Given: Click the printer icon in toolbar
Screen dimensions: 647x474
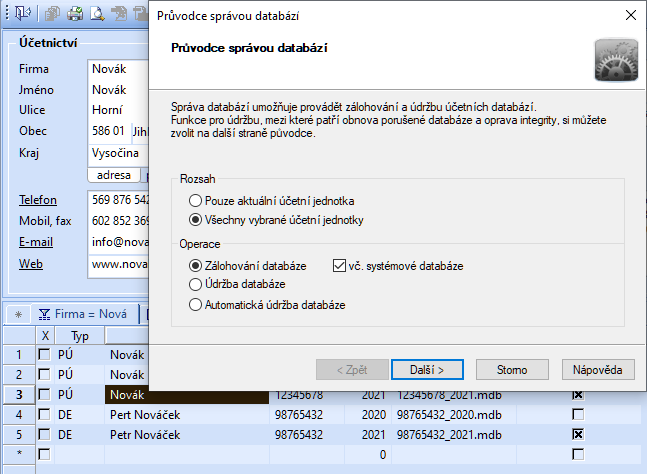Looking at the screenshot, I should point(76,13).
